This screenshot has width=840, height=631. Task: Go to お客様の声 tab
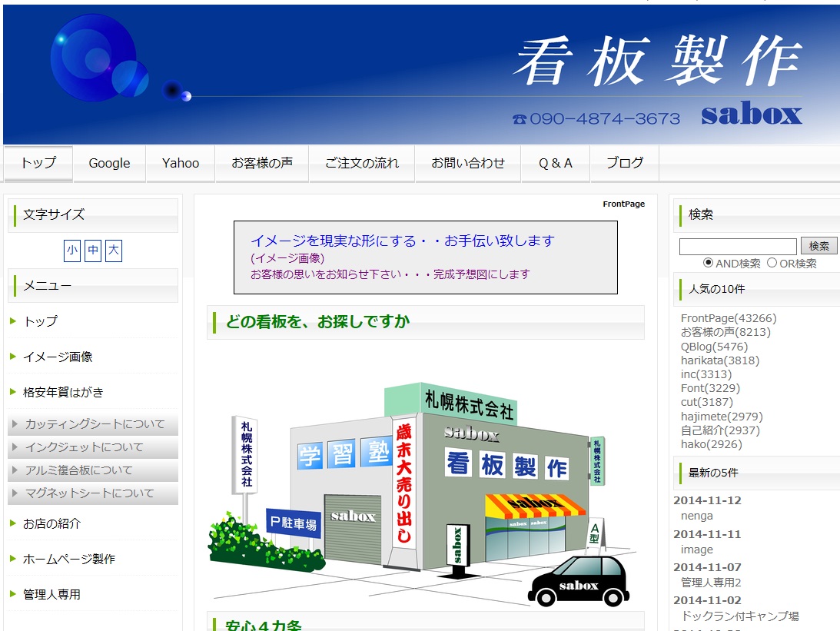tap(262, 163)
